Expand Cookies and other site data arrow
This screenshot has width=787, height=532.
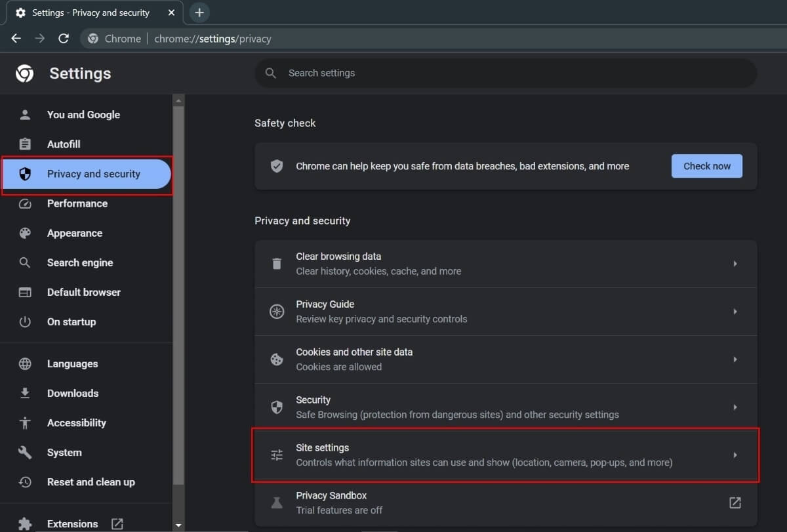pyautogui.click(x=735, y=359)
